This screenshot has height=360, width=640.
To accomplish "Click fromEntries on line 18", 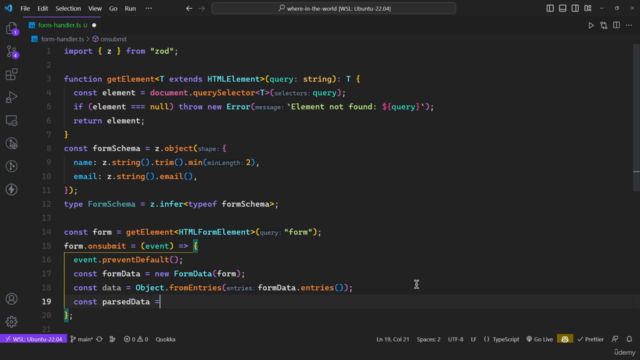I will (x=195, y=288).
